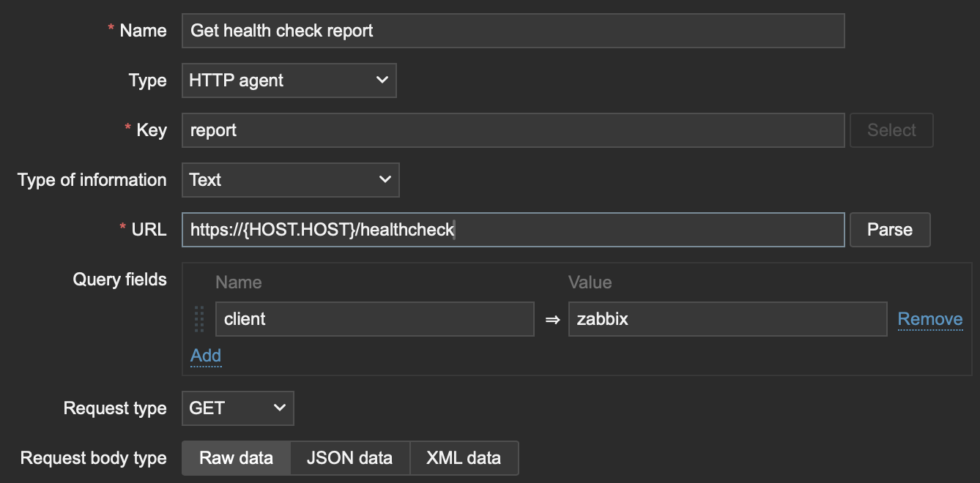This screenshot has width=980, height=483.
Task: Click the URL input with healthcheck address
Action: 513,230
